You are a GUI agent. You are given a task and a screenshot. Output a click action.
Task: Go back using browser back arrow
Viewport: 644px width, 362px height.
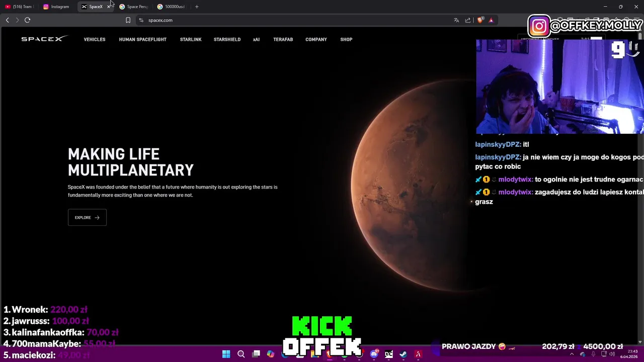pyautogui.click(x=7, y=20)
